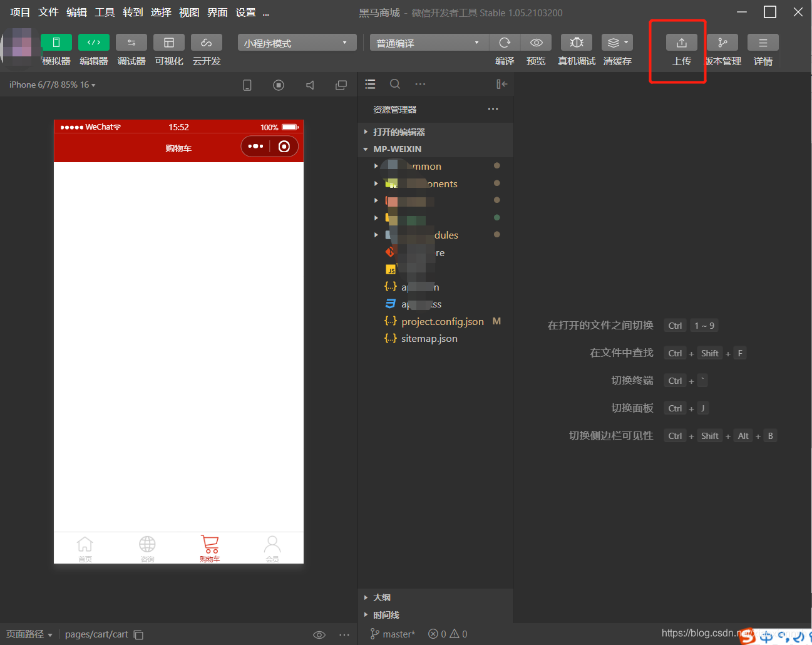Open the 项目 menu
The height and width of the screenshot is (645, 812).
tap(20, 13)
